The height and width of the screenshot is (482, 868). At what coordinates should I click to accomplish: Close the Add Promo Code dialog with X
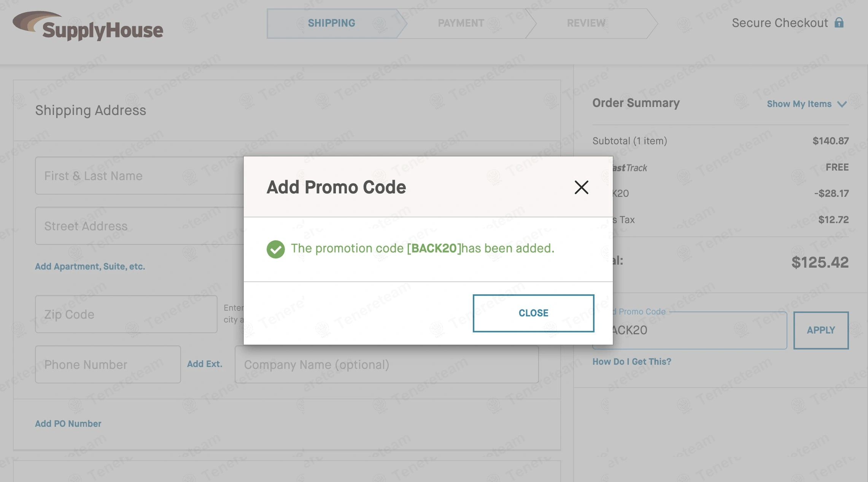pyautogui.click(x=581, y=187)
